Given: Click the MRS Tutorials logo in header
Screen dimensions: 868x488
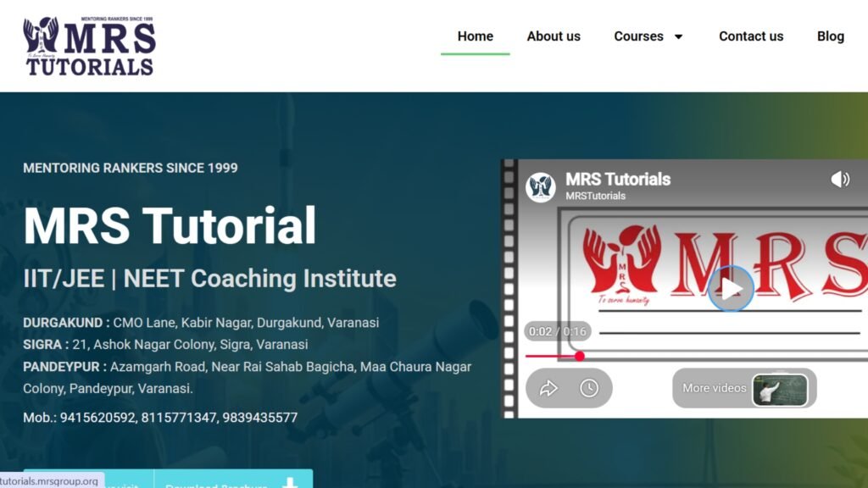Looking at the screenshot, I should click(x=89, y=46).
